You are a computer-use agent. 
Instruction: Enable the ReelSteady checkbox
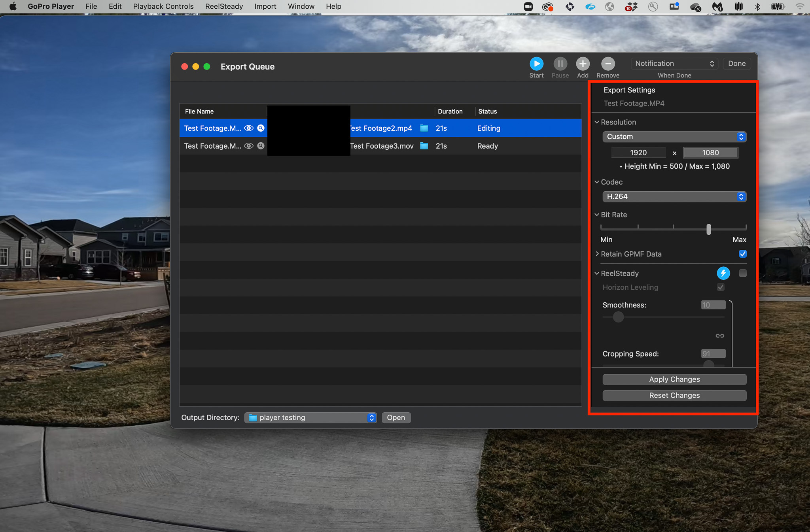coord(743,273)
